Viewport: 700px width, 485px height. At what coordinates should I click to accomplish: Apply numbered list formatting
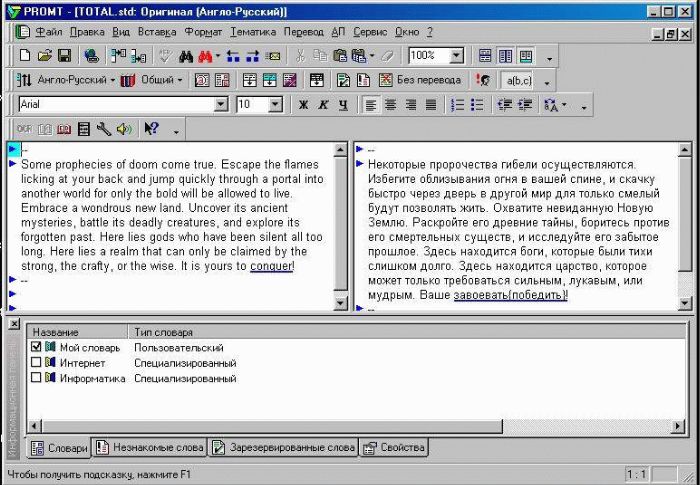click(457, 105)
